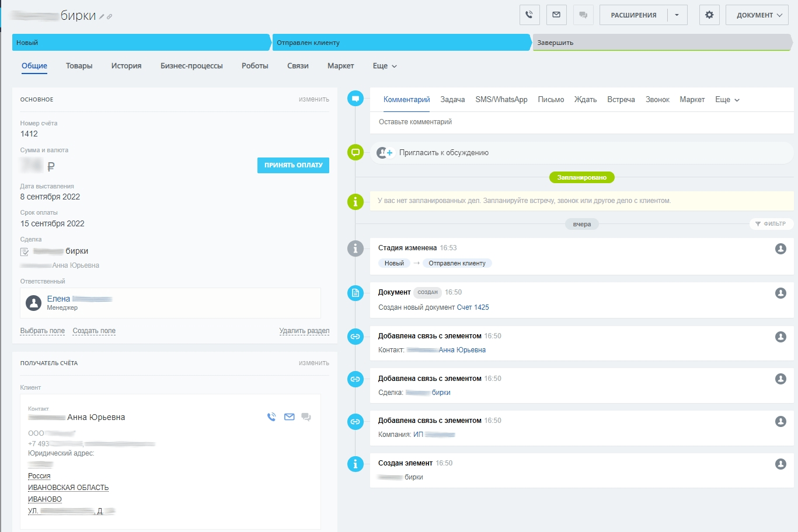Open the ДОКУМЕНТ dropdown menu
798x532 pixels.
pyautogui.click(x=757, y=15)
